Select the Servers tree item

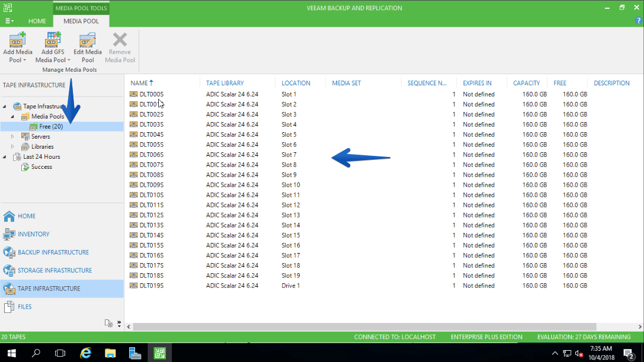[41, 136]
